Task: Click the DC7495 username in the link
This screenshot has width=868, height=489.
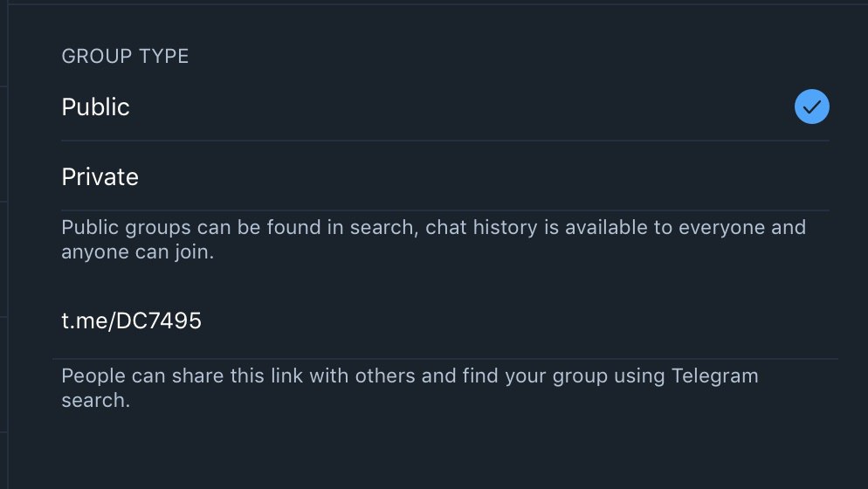Action: tap(159, 320)
